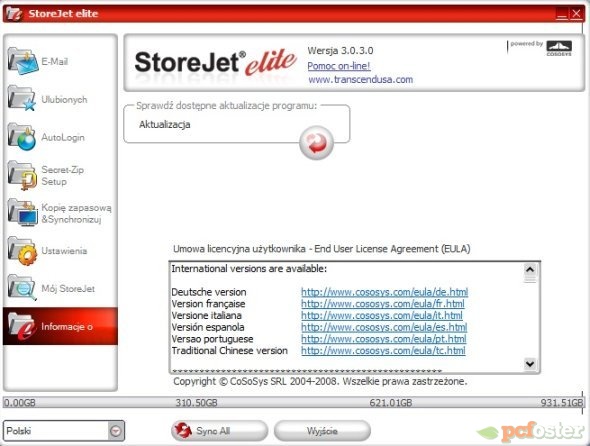
Task: Click the Polski language combo box field
Action: coord(64,431)
